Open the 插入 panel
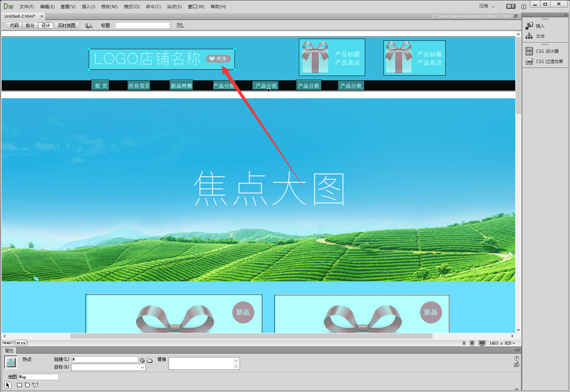570x392 pixels. 540,26
